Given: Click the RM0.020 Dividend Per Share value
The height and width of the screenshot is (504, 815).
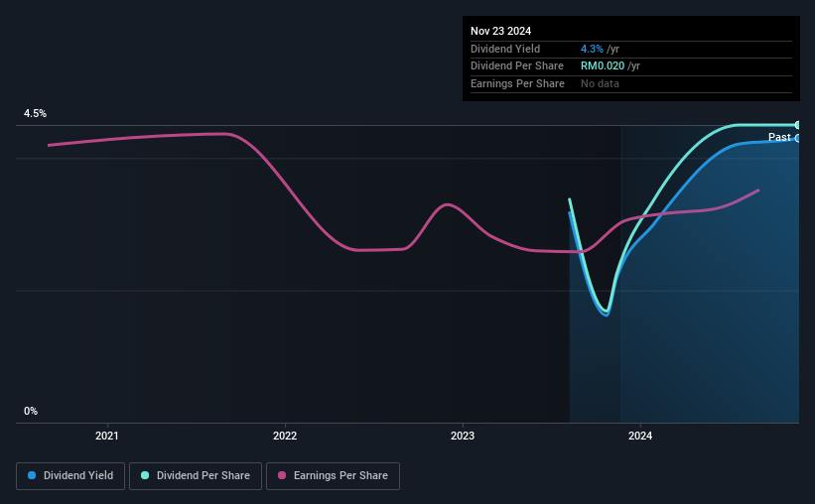Looking at the screenshot, I should point(603,66).
